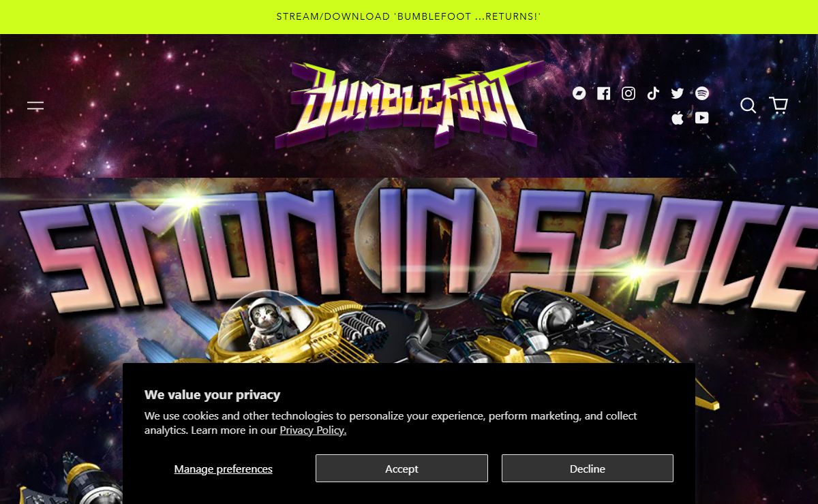Screen dimensions: 818x504
Task: Click the 'We value your privacy' heading
Action: coord(212,395)
